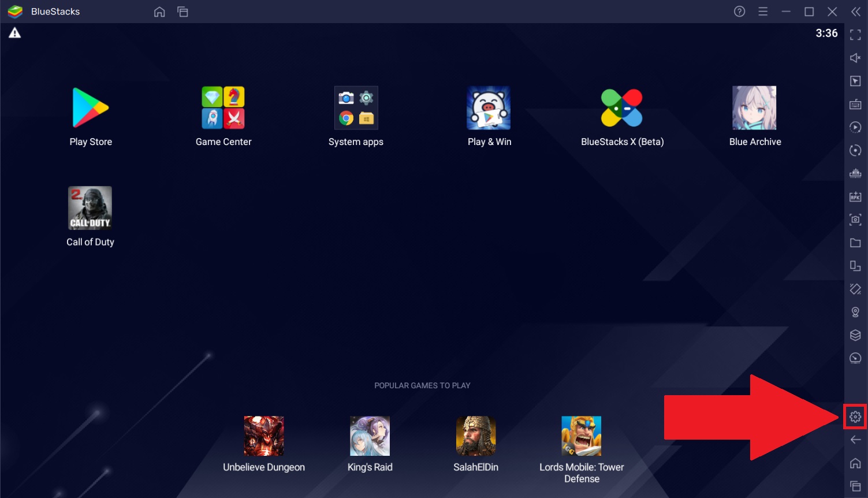Click the home icon in title bar
The height and width of the screenshot is (498, 868).
(x=159, y=12)
